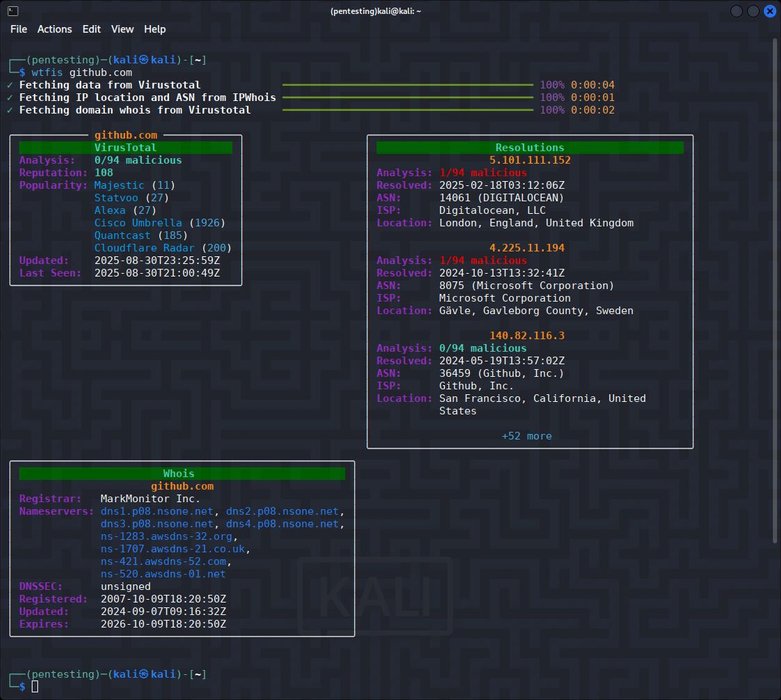The height and width of the screenshot is (700, 781).
Task: Click the Updated value 2025-08-30T23:25:59Z
Action: [x=157, y=260]
